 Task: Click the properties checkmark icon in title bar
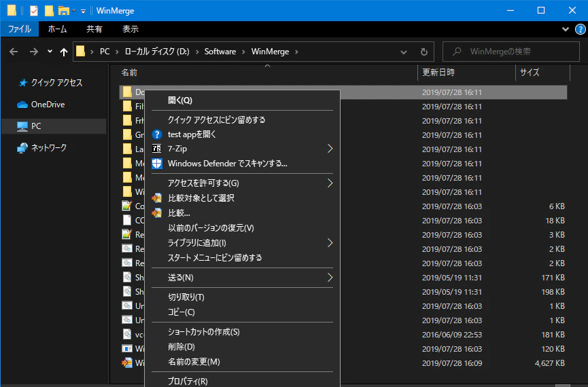[x=34, y=11]
